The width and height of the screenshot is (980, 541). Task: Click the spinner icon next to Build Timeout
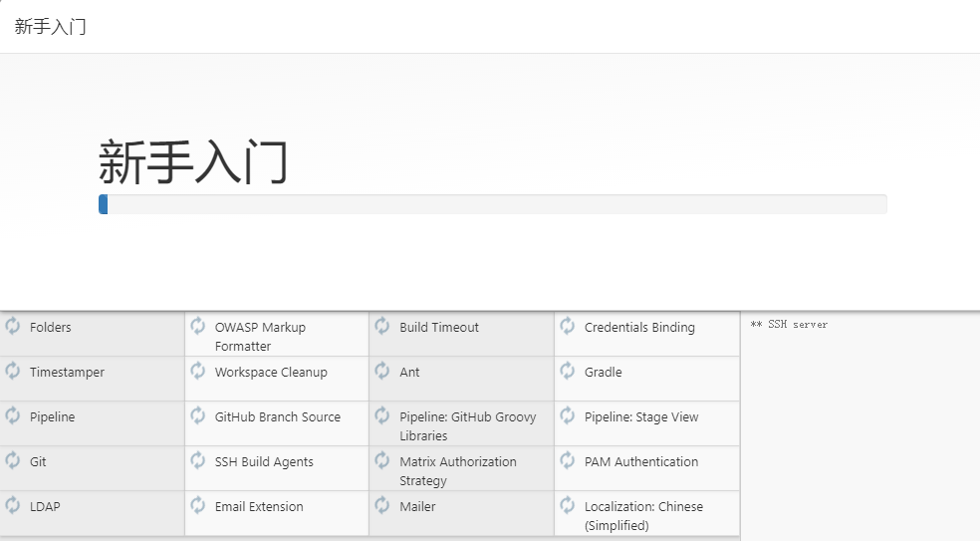[381, 326]
